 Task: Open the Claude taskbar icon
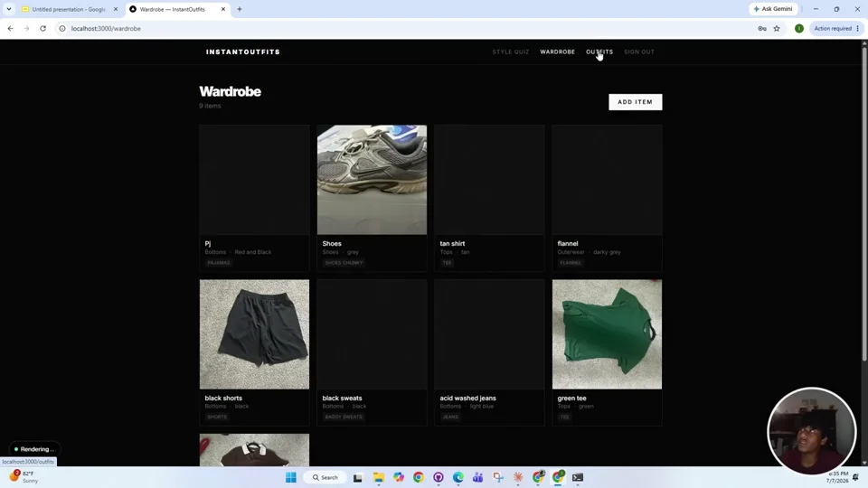click(x=518, y=477)
